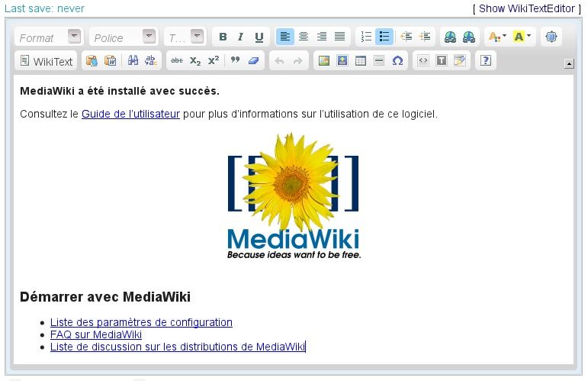Open the Replace text icon
This screenshot has width=588, height=381.
[151, 61]
